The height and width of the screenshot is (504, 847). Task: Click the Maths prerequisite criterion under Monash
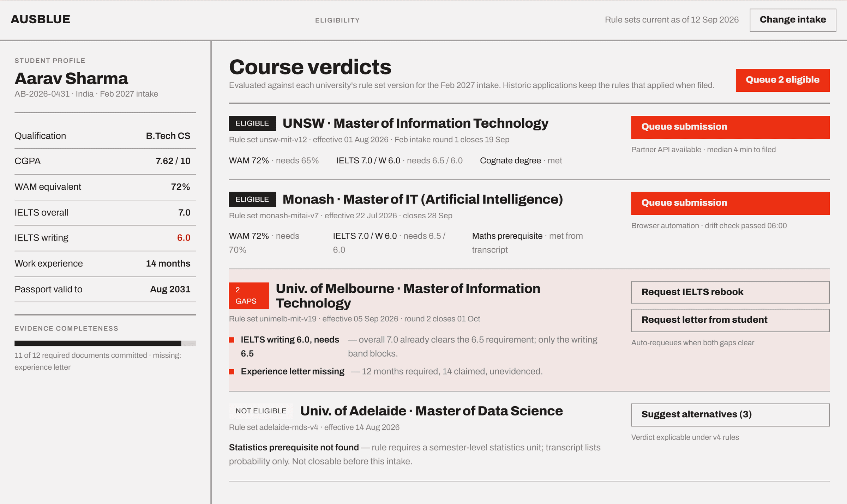tap(528, 243)
